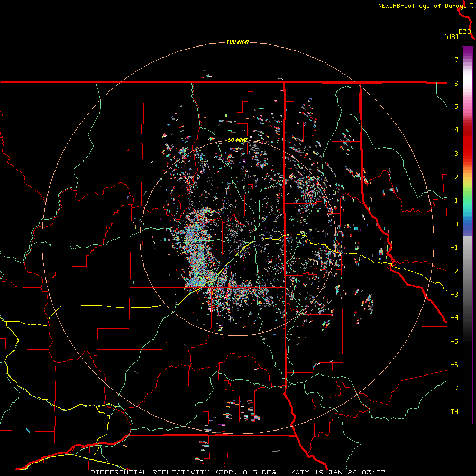
Task: Click the -4 value on the scale
Action: coord(454,318)
